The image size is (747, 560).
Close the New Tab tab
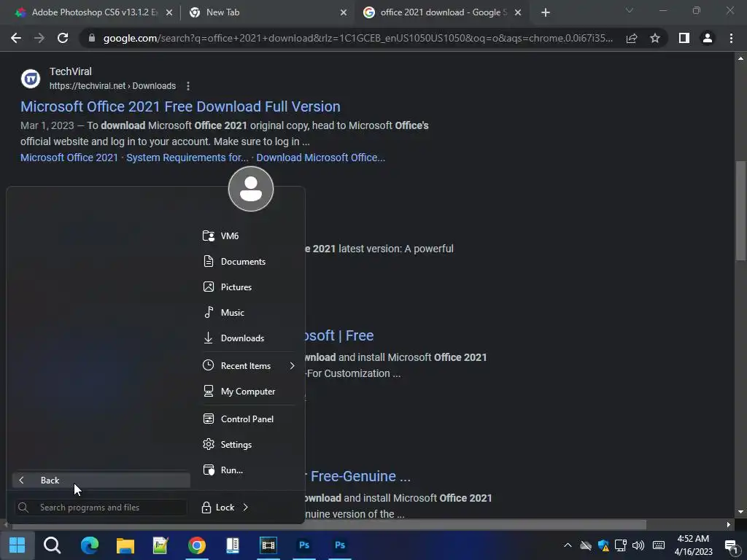point(344,12)
